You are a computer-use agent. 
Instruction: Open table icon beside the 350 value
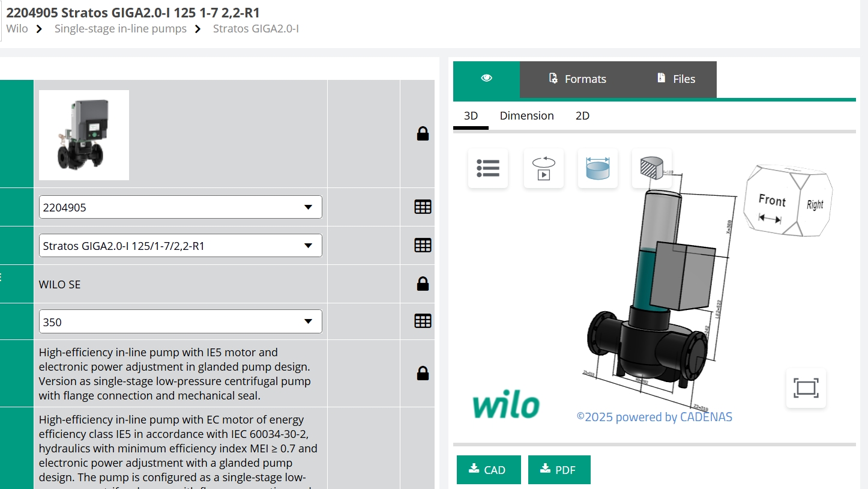pos(423,321)
